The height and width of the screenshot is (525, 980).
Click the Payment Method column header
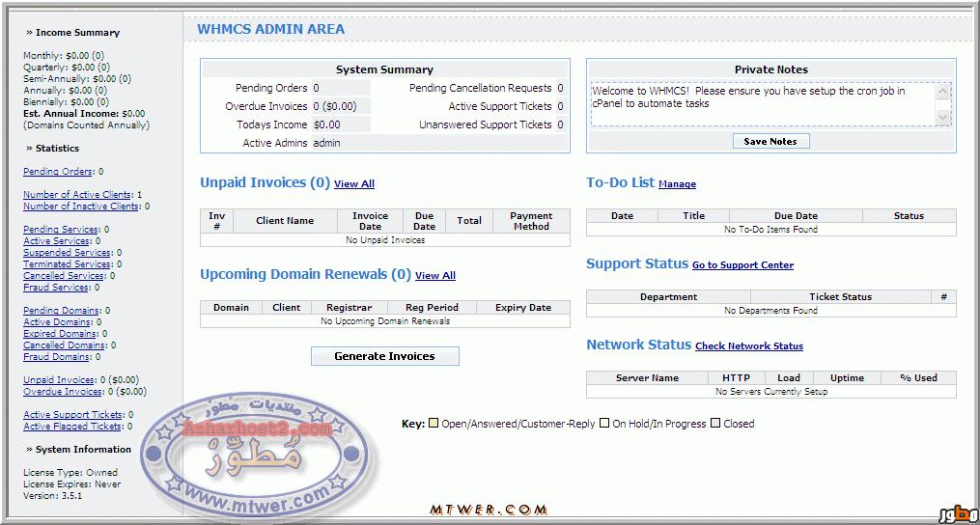pos(531,221)
